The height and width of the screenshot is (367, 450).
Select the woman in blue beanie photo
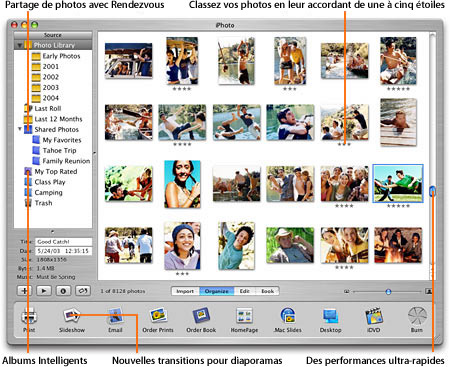182,246
